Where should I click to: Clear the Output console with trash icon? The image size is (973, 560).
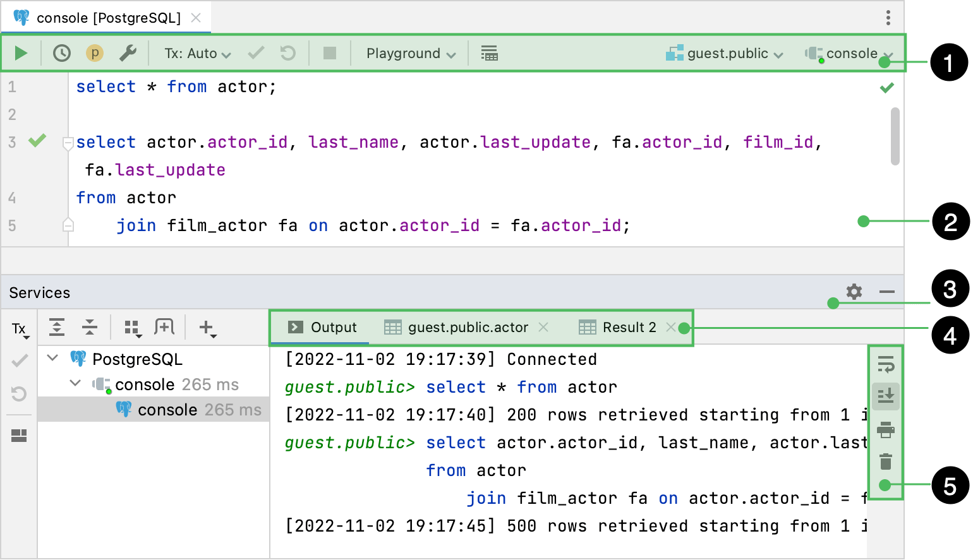tap(886, 461)
